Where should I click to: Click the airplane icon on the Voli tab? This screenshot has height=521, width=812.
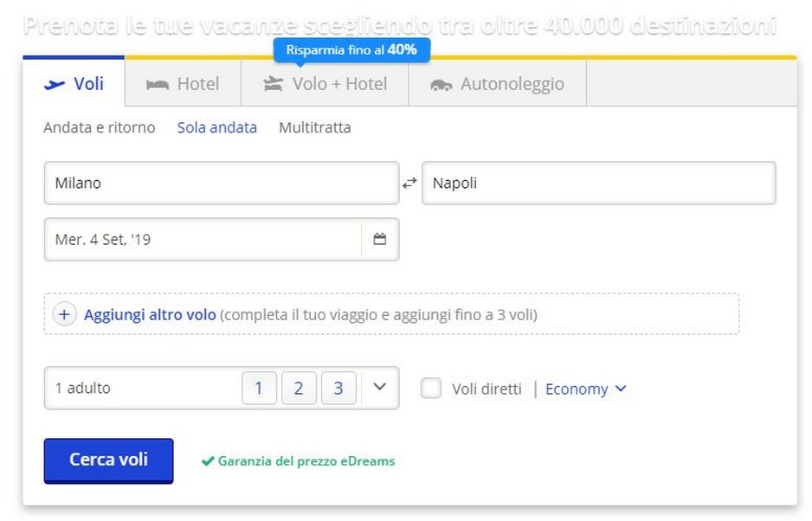click(x=55, y=84)
